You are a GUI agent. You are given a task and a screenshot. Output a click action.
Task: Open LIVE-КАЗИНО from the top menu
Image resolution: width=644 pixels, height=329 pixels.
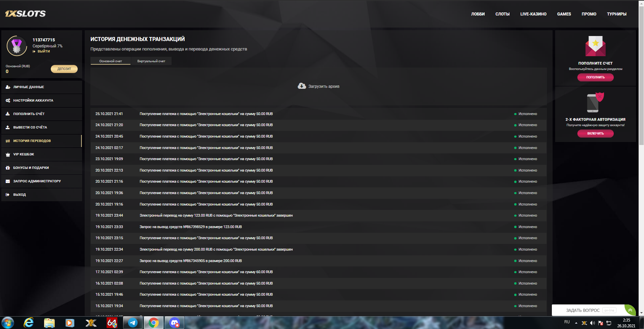[x=533, y=14]
